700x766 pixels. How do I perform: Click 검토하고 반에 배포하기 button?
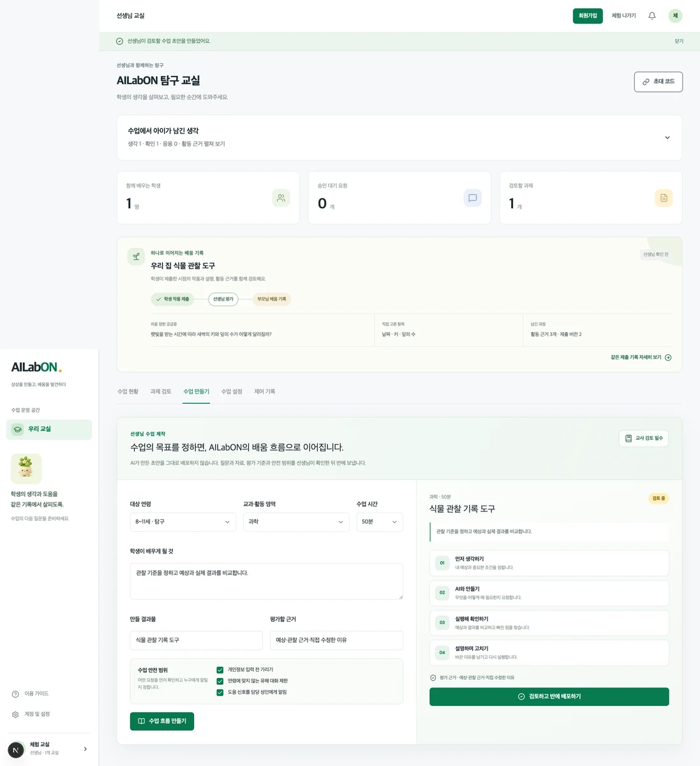click(549, 697)
